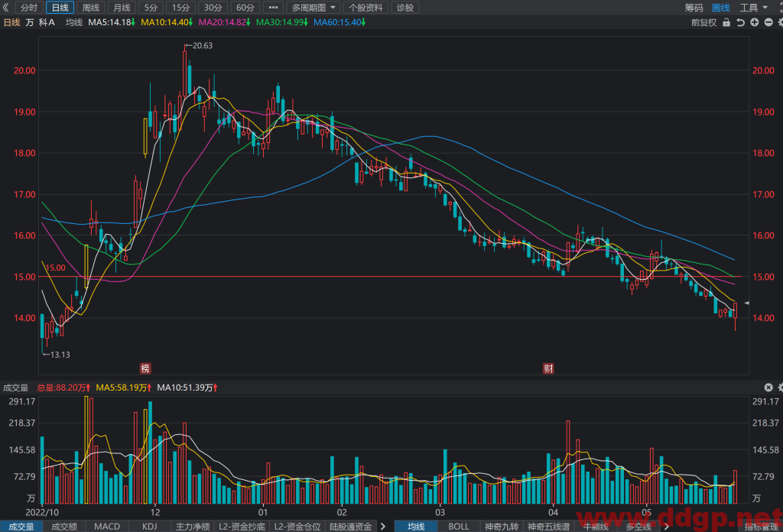This screenshot has height=532, width=783.
Task: Select the 成交量 indicator tab
Action: click(x=21, y=527)
